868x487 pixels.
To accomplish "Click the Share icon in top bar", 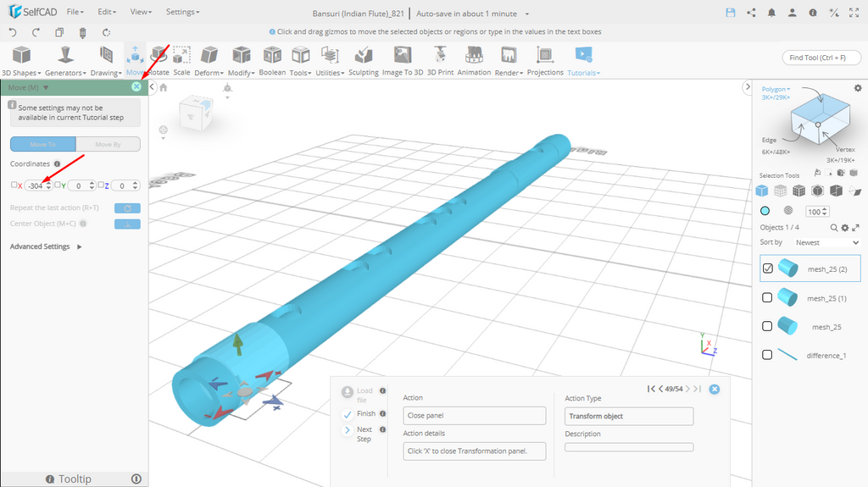I will tap(751, 13).
